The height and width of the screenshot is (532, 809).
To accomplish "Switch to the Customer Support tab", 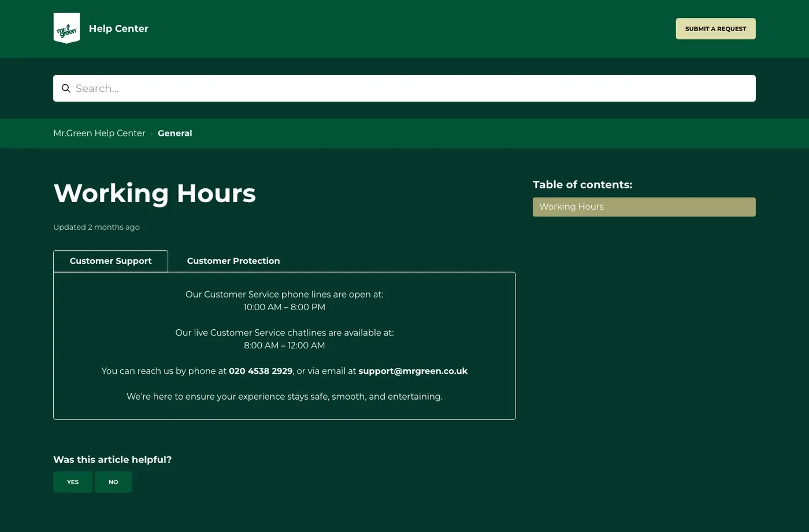I will point(110,261).
